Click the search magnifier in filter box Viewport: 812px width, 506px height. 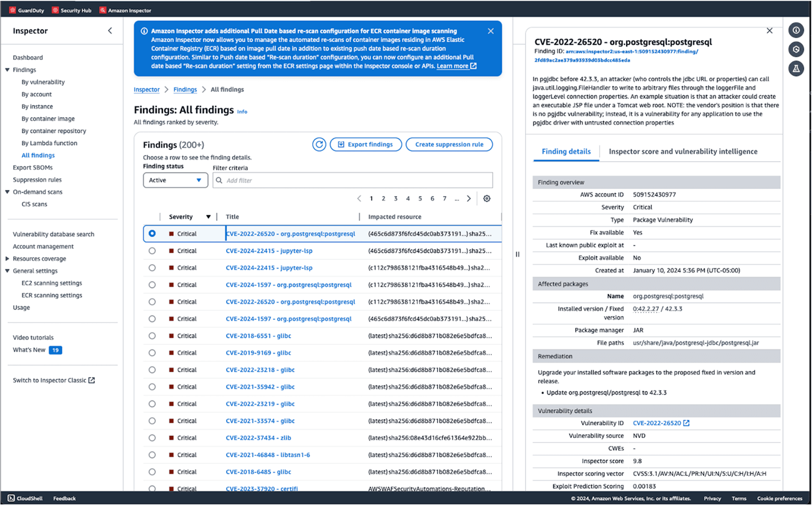[219, 180]
